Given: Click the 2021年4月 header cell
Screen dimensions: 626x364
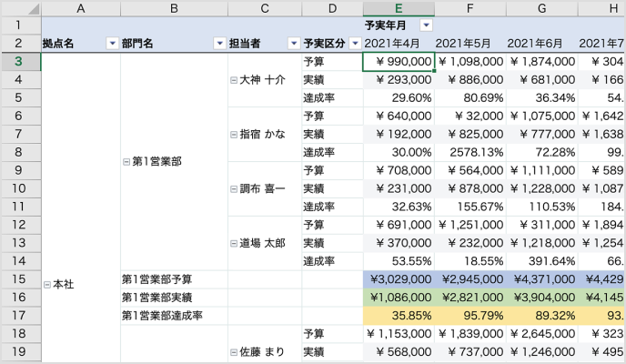Looking at the screenshot, I should click(399, 43).
